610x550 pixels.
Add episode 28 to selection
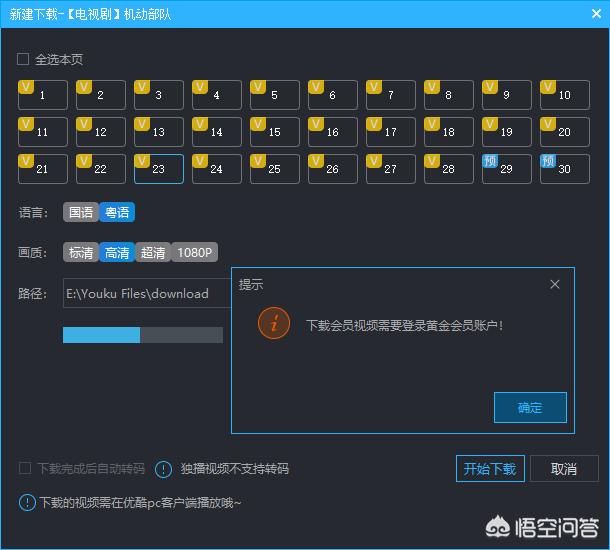(449, 169)
